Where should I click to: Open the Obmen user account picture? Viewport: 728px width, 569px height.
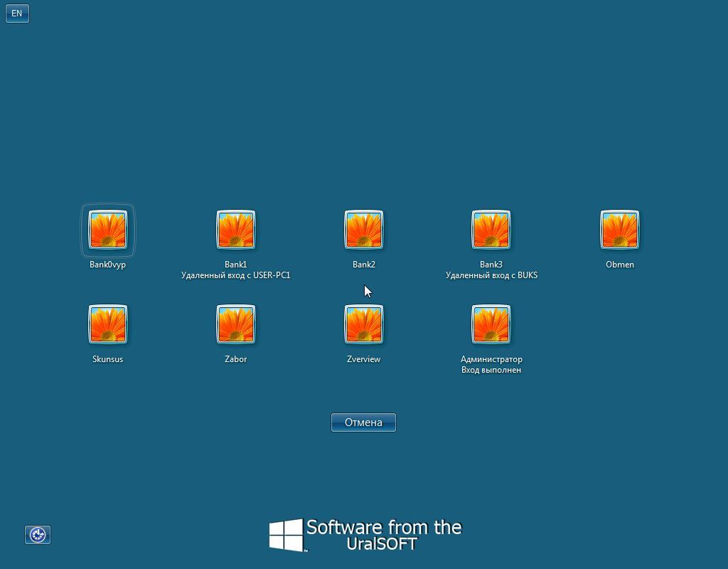click(x=620, y=230)
